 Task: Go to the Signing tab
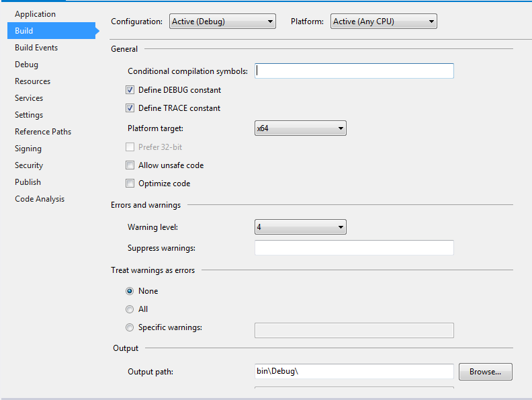[x=28, y=149]
